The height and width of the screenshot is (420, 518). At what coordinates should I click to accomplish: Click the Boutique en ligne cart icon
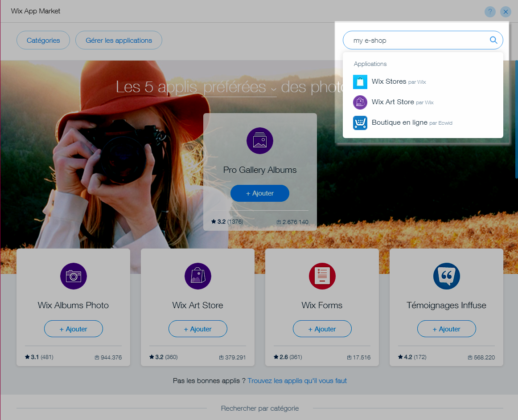point(360,123)
